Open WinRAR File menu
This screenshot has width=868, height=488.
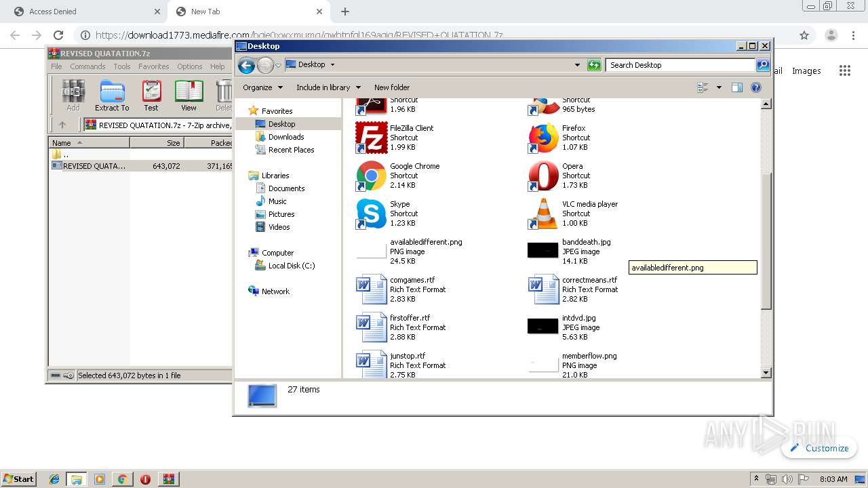[56, 66]
